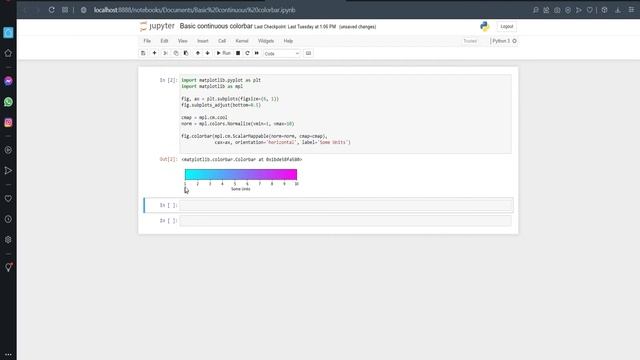Open settings gear in sidebar
The image size is (640, 360).
coord(8,240)
